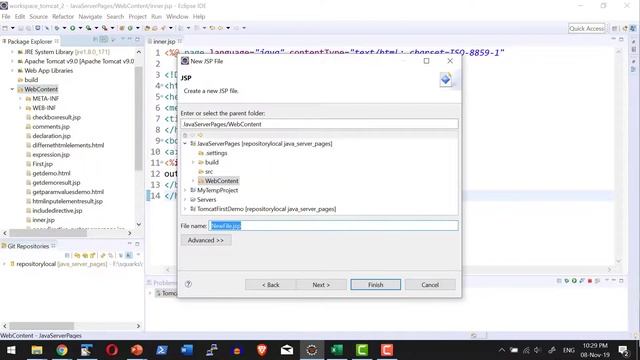Open Excel from the taskbar
640x360 pixels.
pyautogui.click(x=337, y=350)
